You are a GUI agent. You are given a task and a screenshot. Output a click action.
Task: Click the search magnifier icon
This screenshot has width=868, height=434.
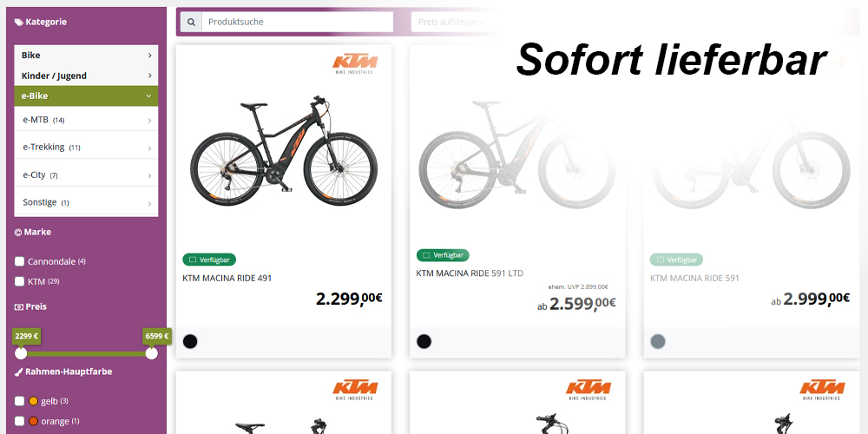[x=190, y=22]
